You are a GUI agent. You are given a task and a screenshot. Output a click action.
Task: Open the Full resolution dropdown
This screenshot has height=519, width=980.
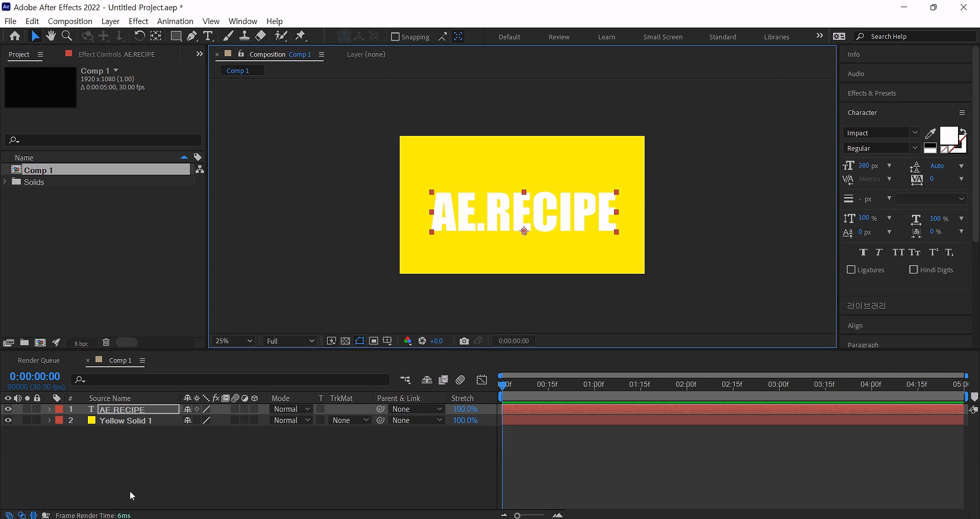pyautogui.click(x=290, y=341)
